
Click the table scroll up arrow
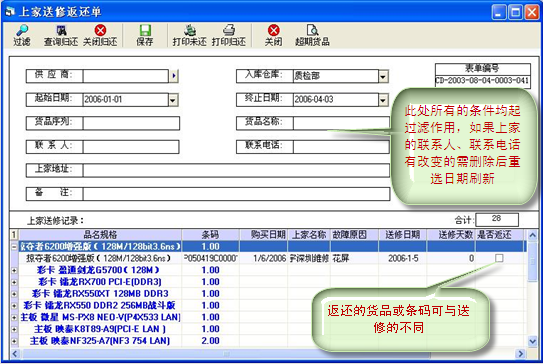[x=532, y=236]
